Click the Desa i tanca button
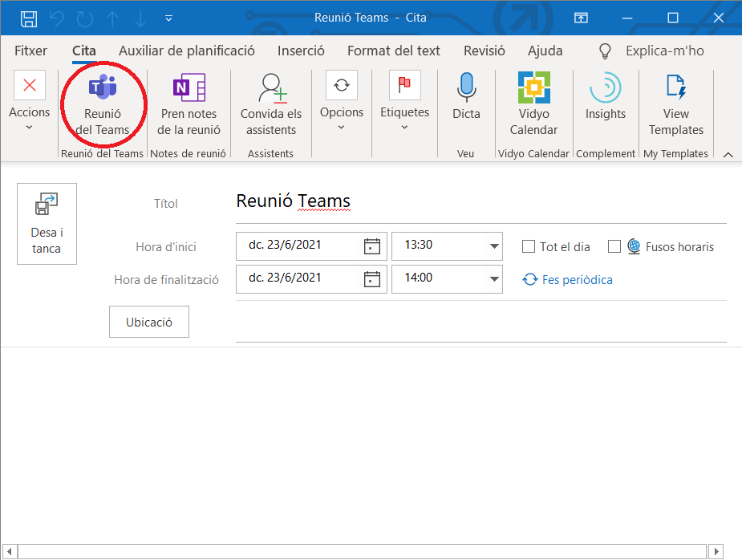 [x=47, y=224]
